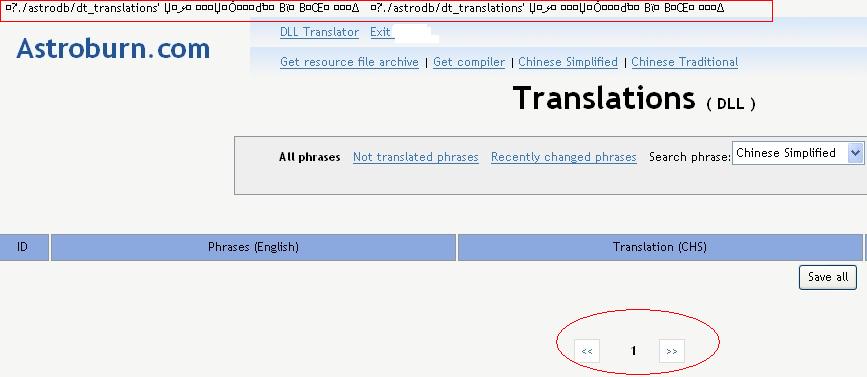
Task: Click the Astroburn.com logo
Action: (x=113, y=49)
